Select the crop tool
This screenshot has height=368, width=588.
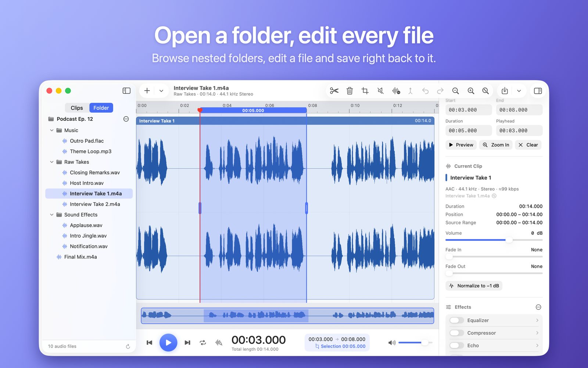coord(365,91)
